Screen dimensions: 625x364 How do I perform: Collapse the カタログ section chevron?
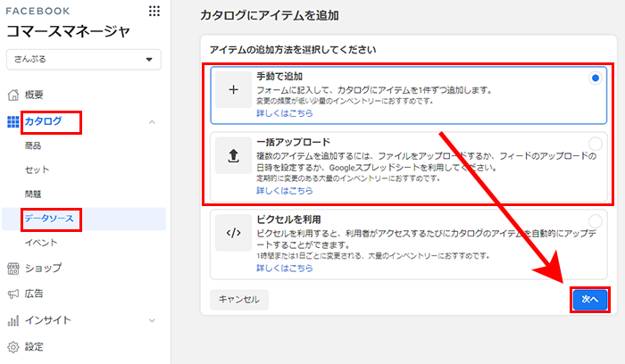pos(152,122)
